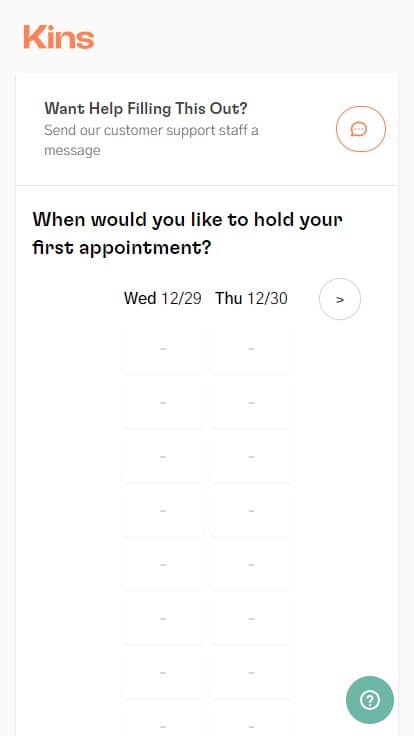This screenshot has height=736, width=414.
Task: Choose the second slot under Thu 12/30
Action: (x=251, y=403)
